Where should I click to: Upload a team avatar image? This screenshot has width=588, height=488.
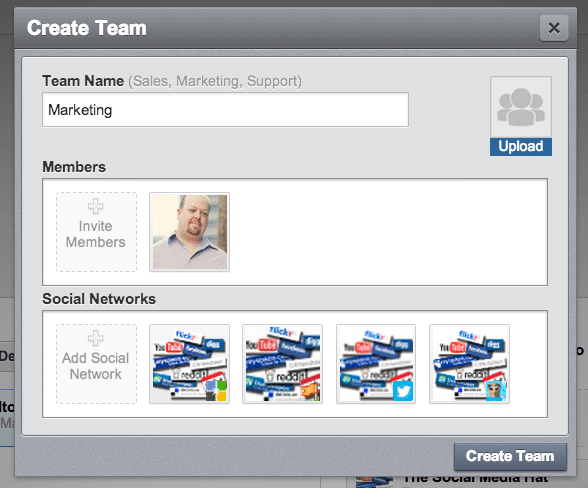tap(520, 146)
